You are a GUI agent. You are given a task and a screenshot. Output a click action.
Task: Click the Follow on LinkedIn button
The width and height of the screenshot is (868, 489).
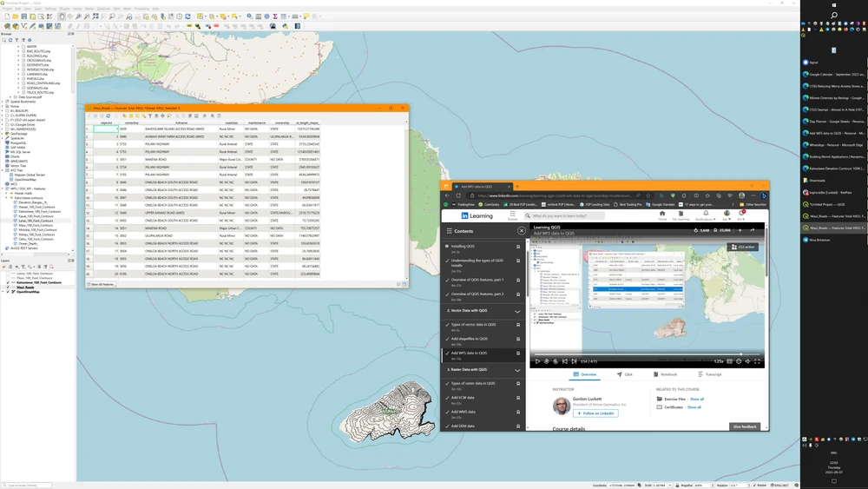[x=595, y=413]
